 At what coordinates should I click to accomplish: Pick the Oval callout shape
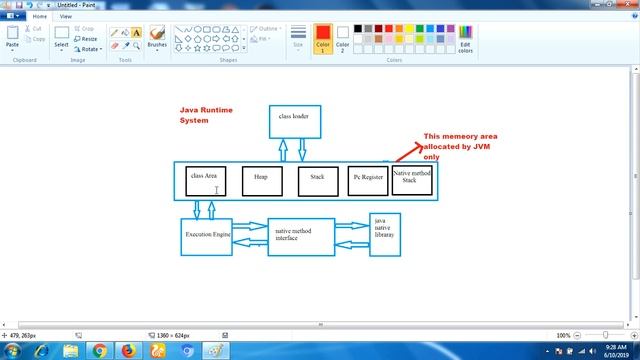(226, 48)
